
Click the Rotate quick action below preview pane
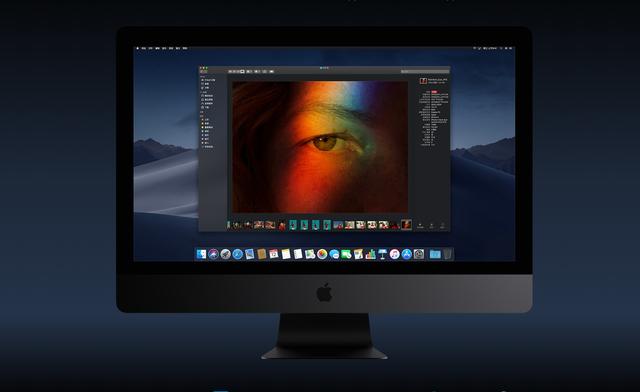[x=420, y=225]
